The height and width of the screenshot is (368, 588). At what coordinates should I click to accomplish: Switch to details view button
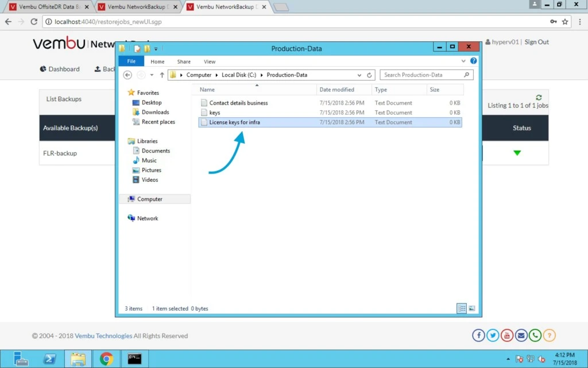(462, 308)
